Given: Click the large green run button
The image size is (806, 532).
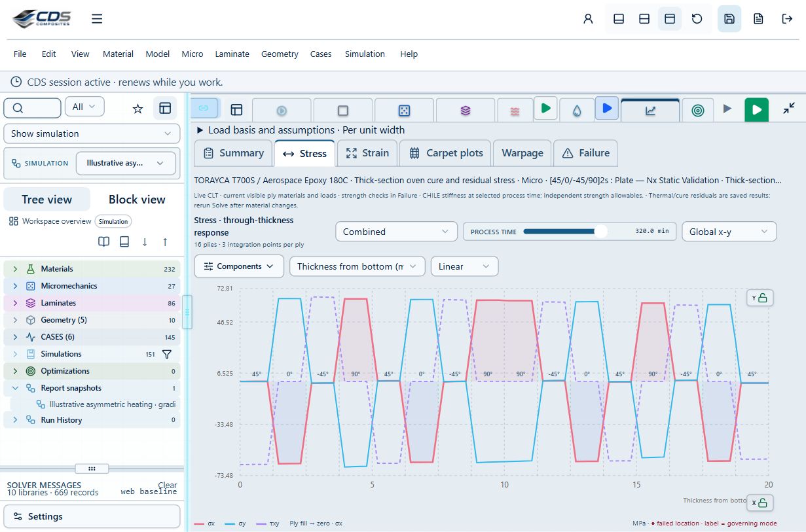Looking at the screenshot, I should point(757,109).
